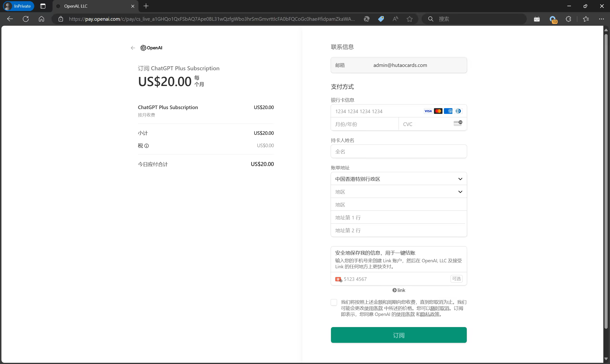Click the tax info icon
This screenshot has width=610, height=364.
147,146
